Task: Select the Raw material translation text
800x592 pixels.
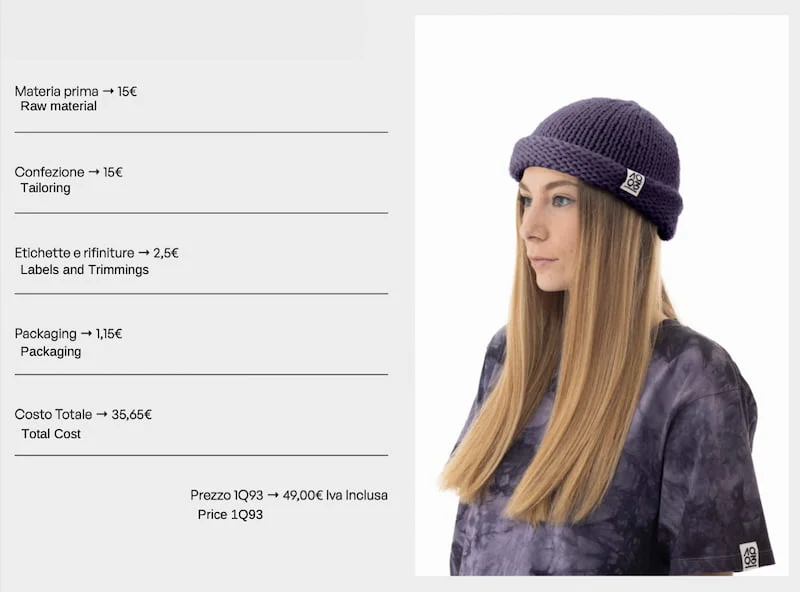Action: [x=58, y=106]
